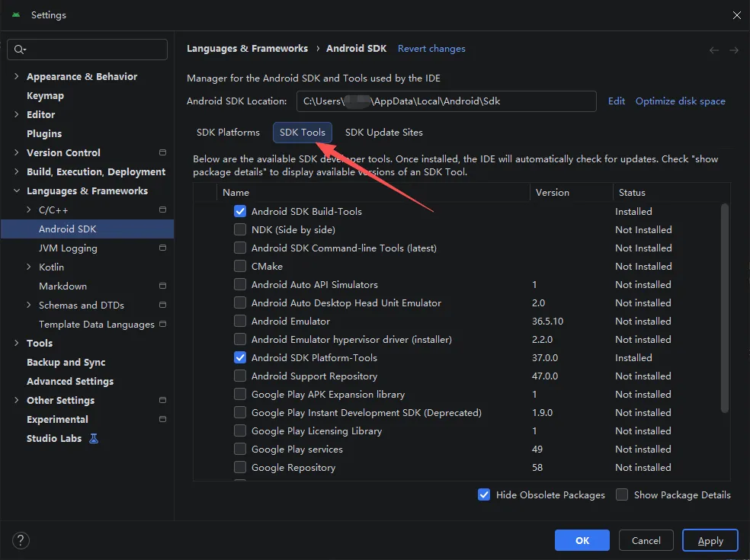Click the Studio Labs flask icon
750x560 pixels.
point(94,439)
